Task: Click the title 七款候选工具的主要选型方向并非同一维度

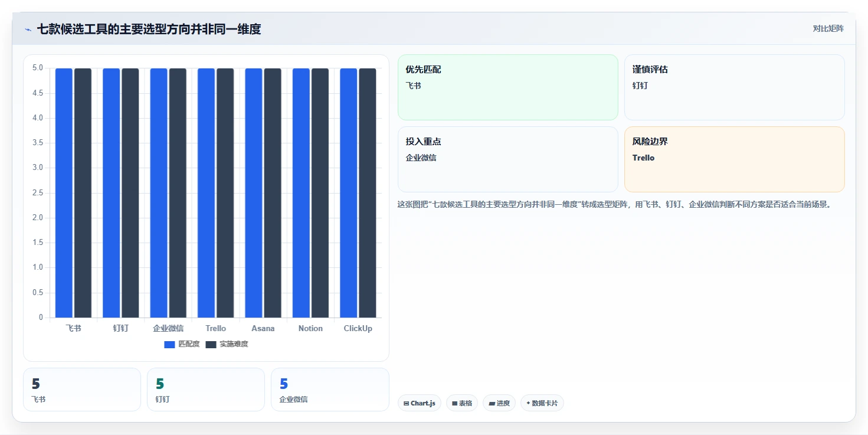Action: [x=149, y=29]
